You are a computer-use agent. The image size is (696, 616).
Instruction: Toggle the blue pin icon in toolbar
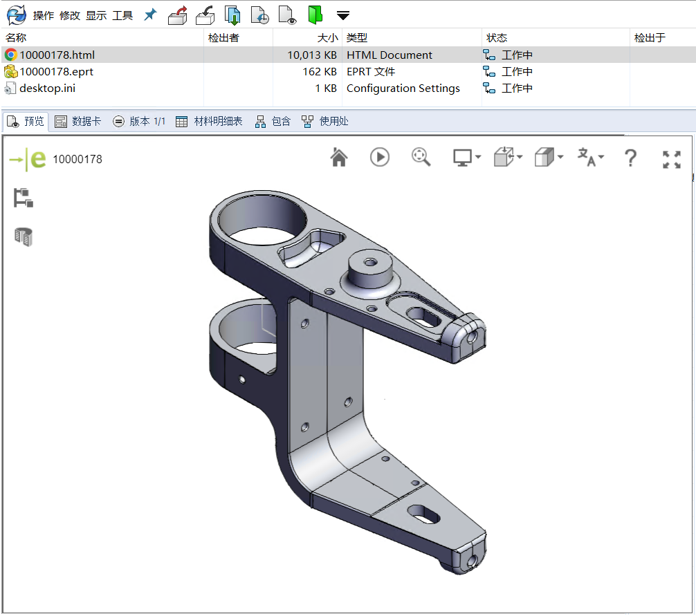click(x=150, y=15)
